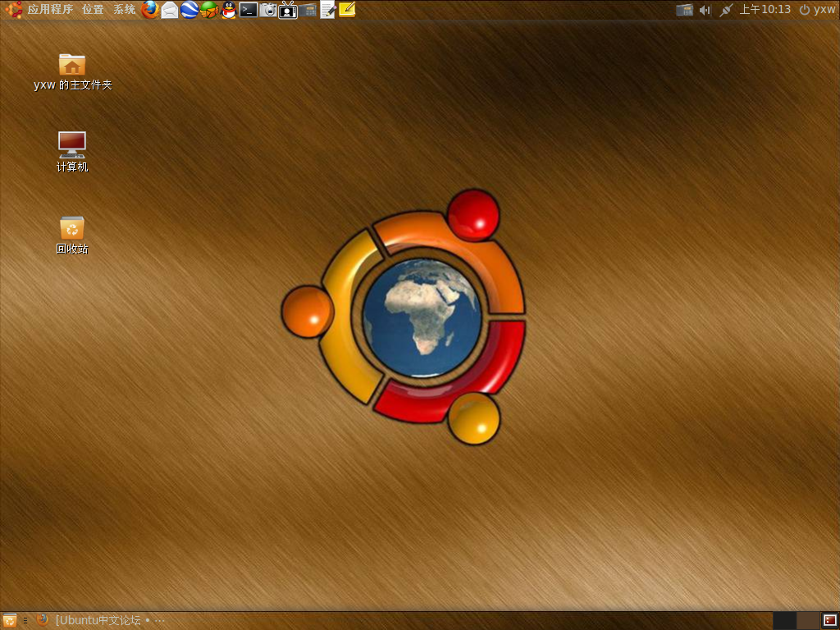The image size is (840, 630).
Task: Open the clock showing 上午10:13
Action: click(x=765, y=10)
